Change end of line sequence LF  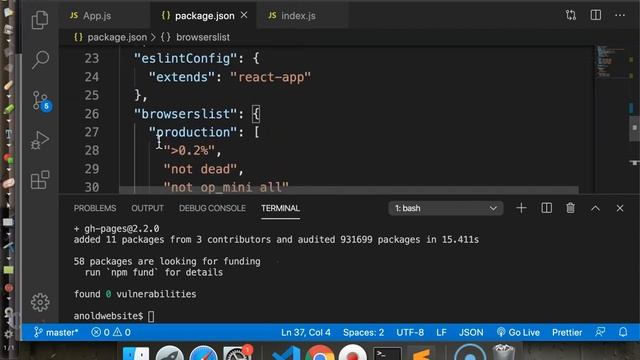[x=441, y=332]
